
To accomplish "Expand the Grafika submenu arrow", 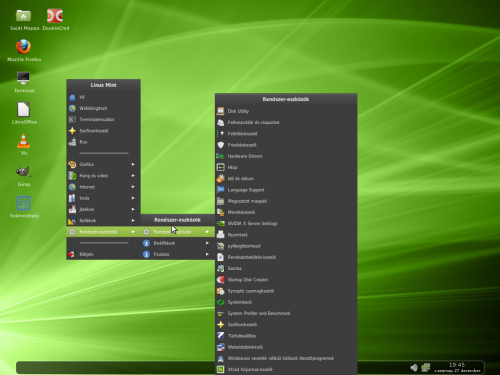I will pos(133,164).
